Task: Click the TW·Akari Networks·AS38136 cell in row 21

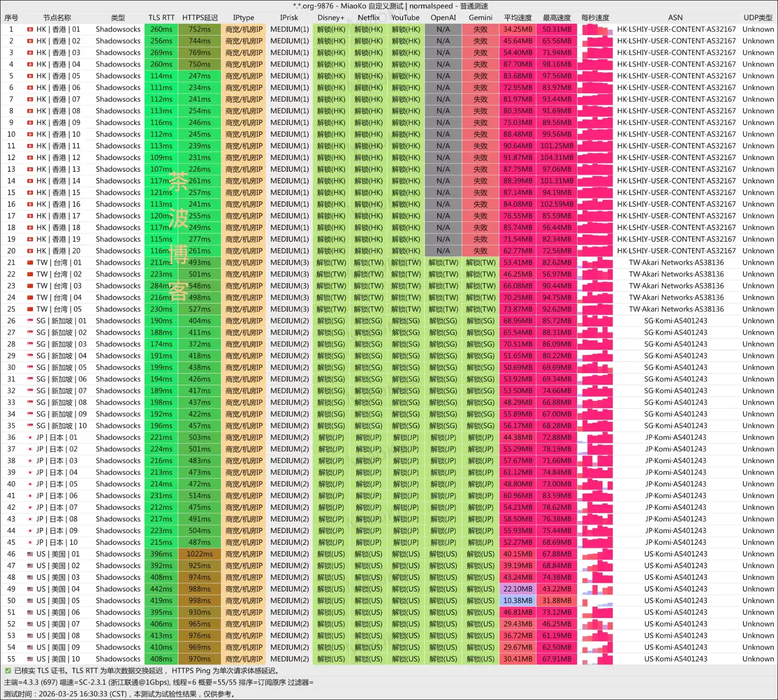Action: [x=676, y=263]
